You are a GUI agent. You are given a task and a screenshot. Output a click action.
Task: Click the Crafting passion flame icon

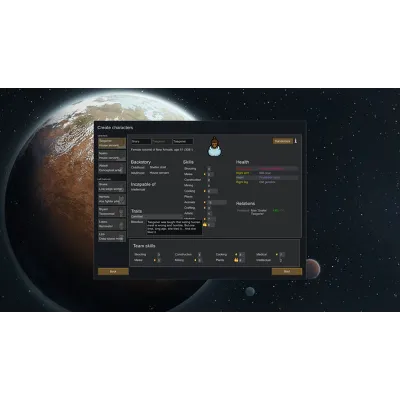pos(205,208)
